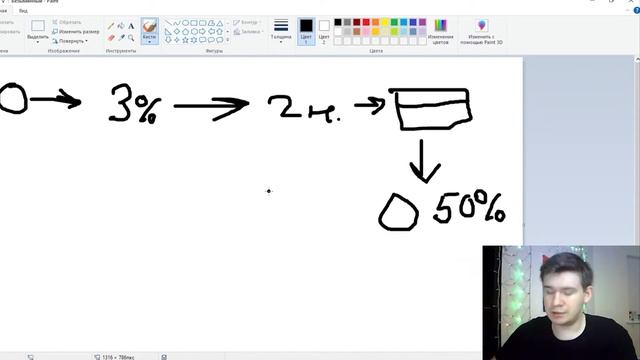Pick the lime green palette swatch
Screen dimensions: 640x360
click(x=394, y=31)
